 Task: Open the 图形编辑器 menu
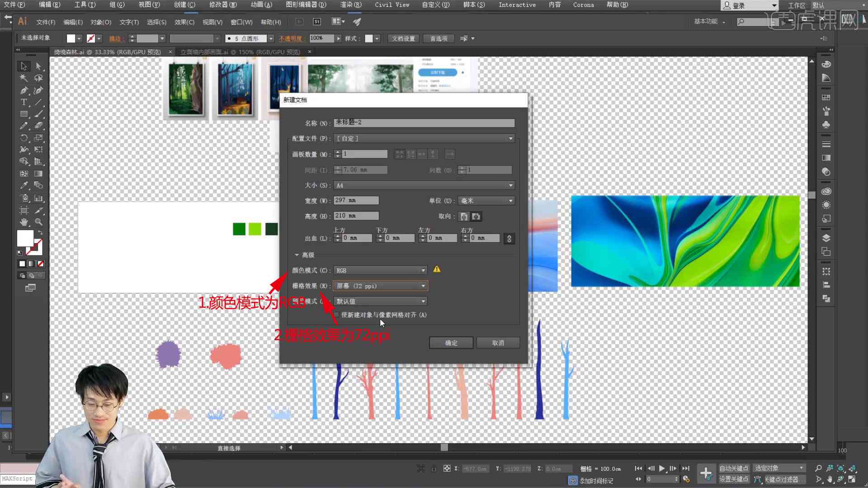[306, 5]
